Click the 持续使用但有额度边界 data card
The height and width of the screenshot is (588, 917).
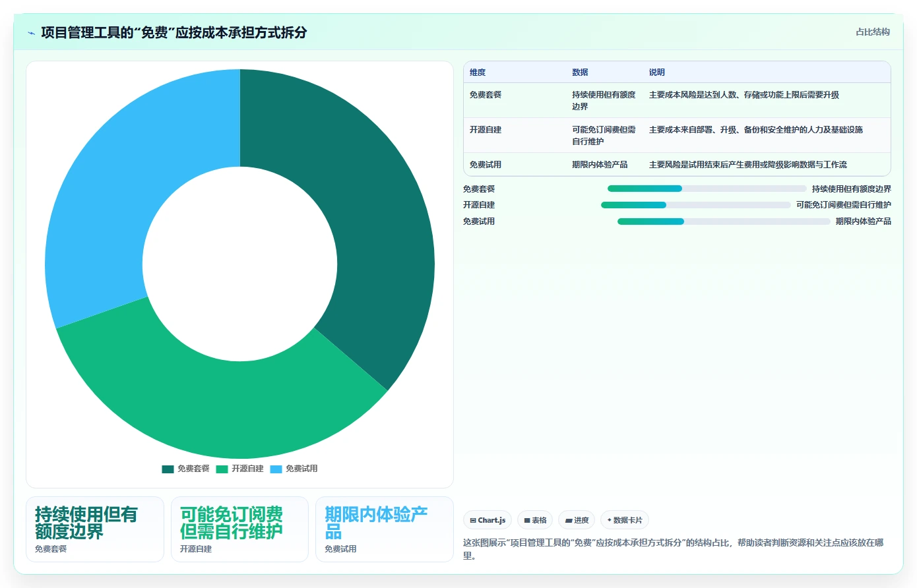coord(95,529)
